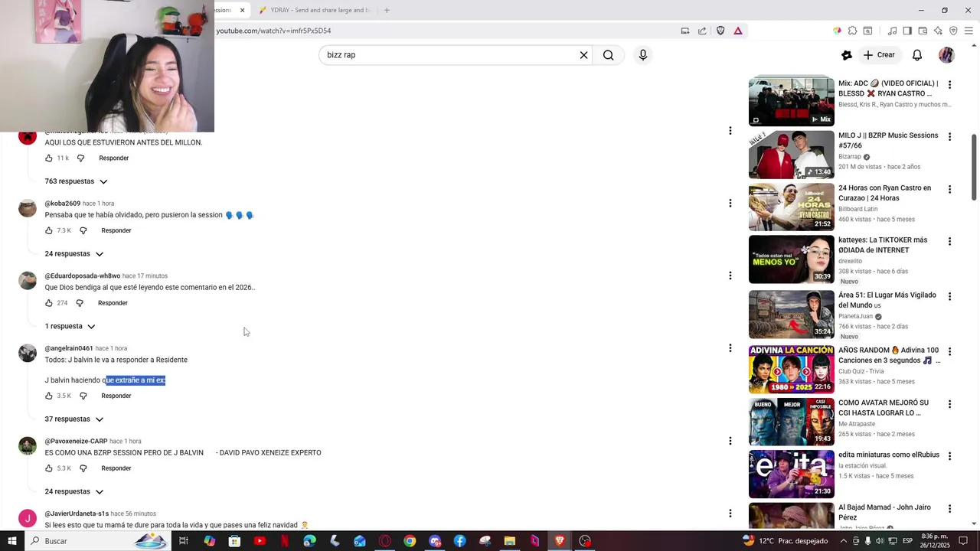Open 'edita miniaturas como elRubius' video
Image resolution: width=980 pixels, height=551 pixels.
click(x=889, y=455)
